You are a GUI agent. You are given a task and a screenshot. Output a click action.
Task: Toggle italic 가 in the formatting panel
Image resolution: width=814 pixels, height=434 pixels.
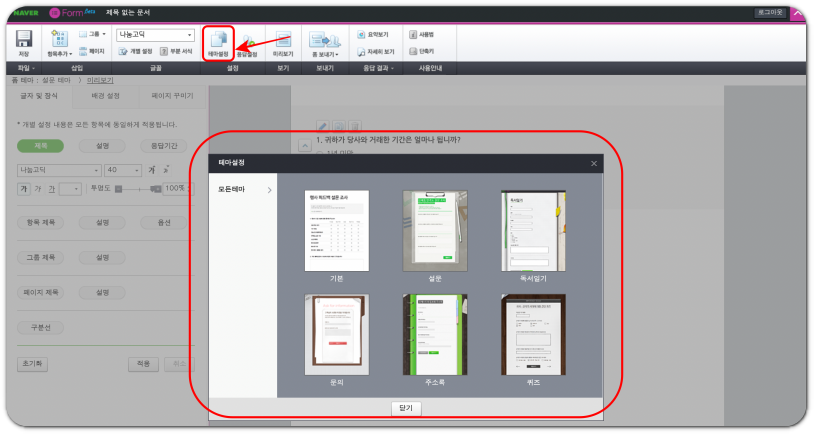click(37, 189)
